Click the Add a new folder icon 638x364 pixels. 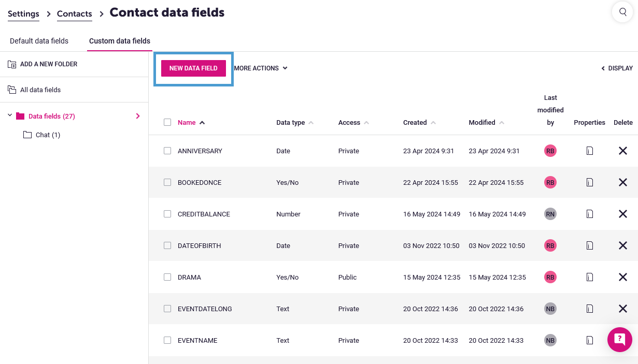tap(12, 63)
